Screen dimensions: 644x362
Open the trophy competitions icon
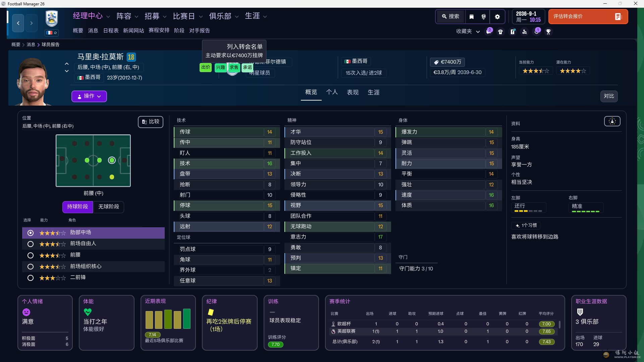click(x=548, y=32)
